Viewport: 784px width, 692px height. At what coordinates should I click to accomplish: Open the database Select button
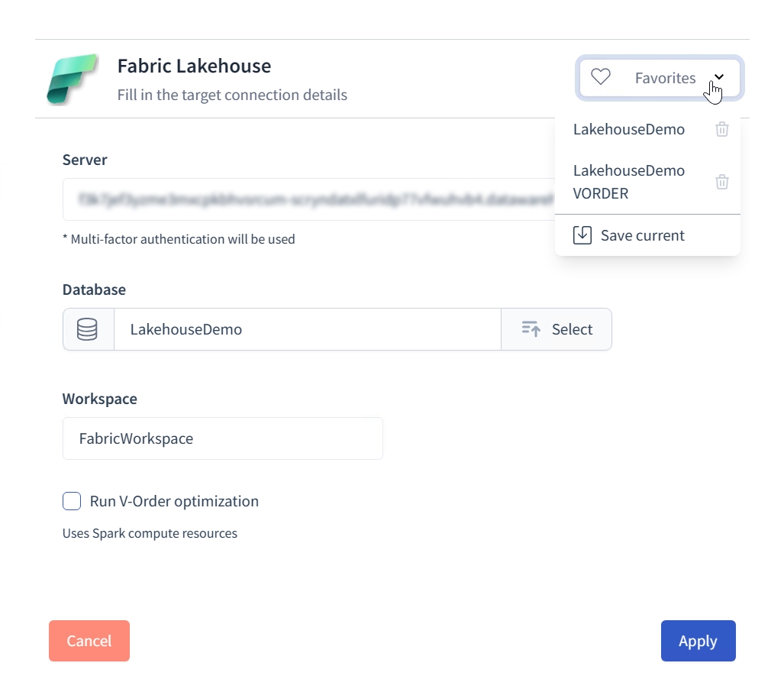coord(557,329)
